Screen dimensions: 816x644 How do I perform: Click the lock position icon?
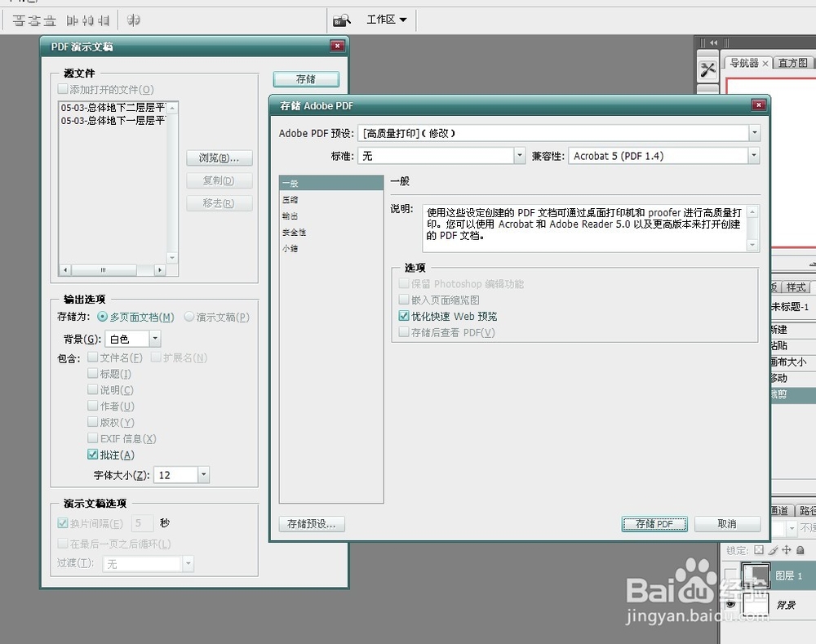coord(787,550)
